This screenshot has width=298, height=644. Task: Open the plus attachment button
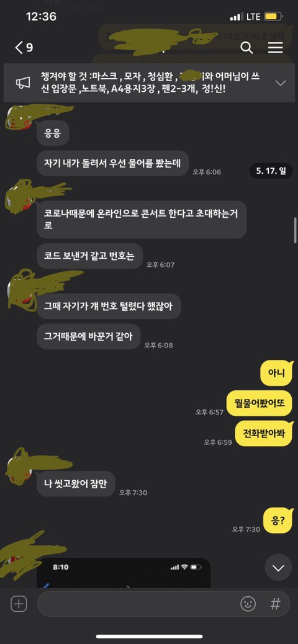point(19,604)
